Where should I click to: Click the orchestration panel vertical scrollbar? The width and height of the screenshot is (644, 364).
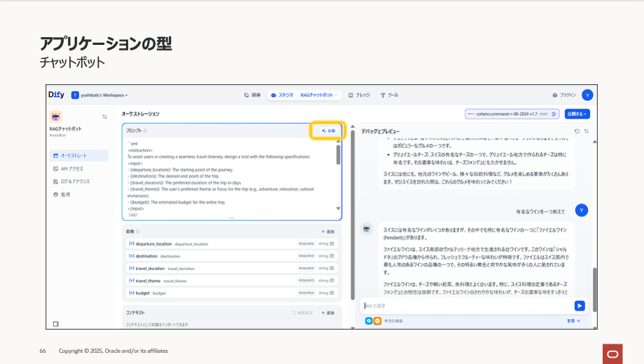(x=352, y=215)
